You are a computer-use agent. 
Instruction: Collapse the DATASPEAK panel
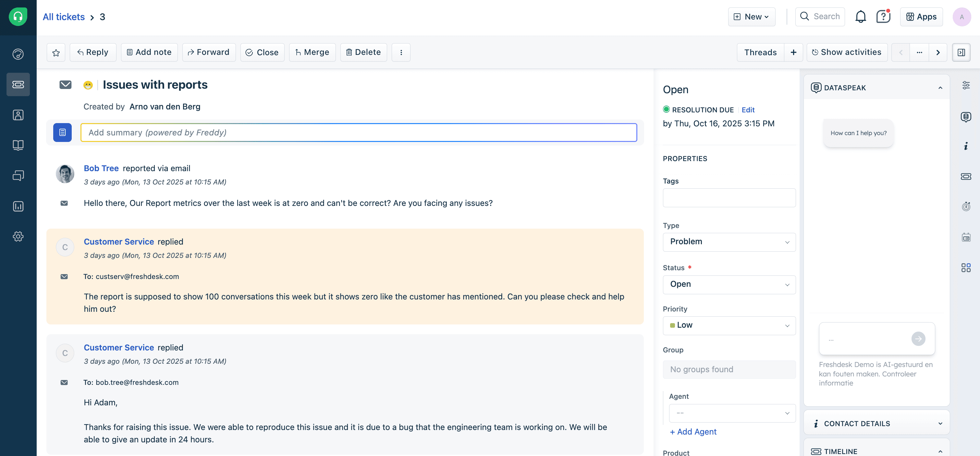point(940,88)
